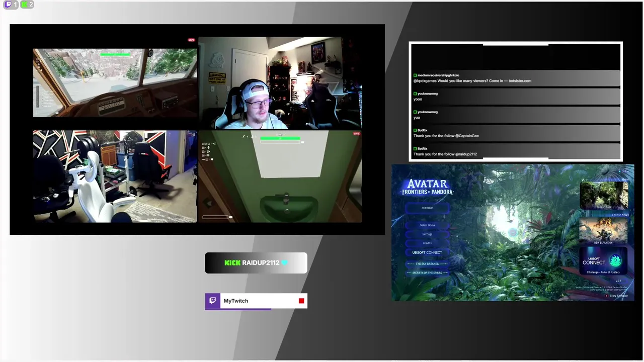
Task: Click Story Selection prompt in Avatar menu
Action: click(x=617, y=296)
